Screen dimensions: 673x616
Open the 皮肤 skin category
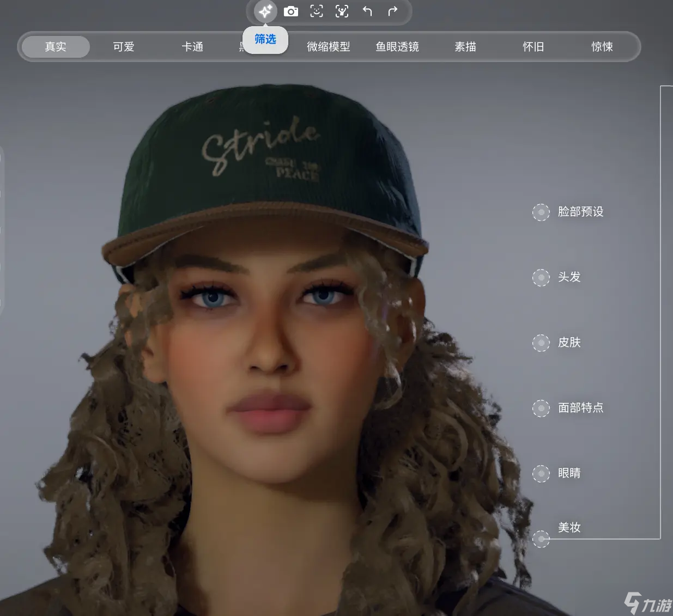[569, 343]
